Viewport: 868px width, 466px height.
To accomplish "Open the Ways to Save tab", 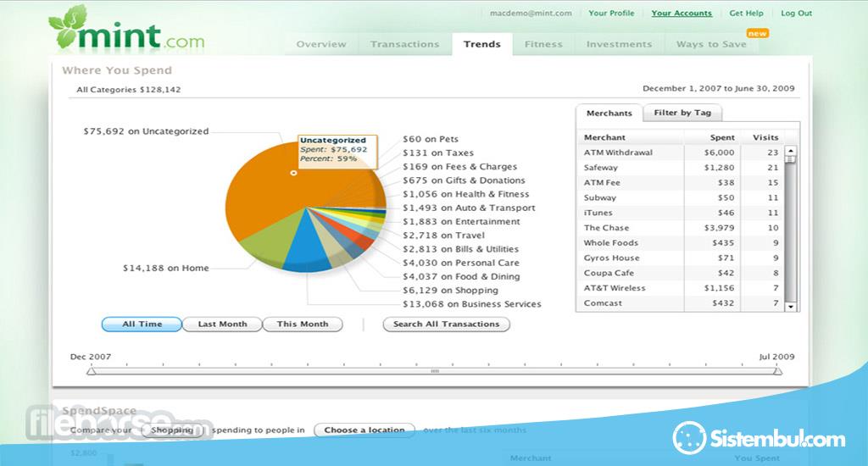I will coord(711,44).
